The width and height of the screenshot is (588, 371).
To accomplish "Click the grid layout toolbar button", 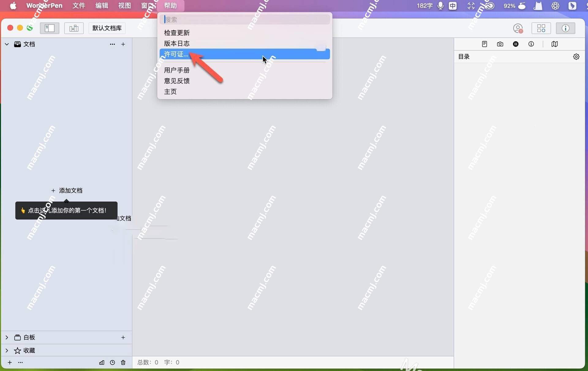I will (541, 28).
